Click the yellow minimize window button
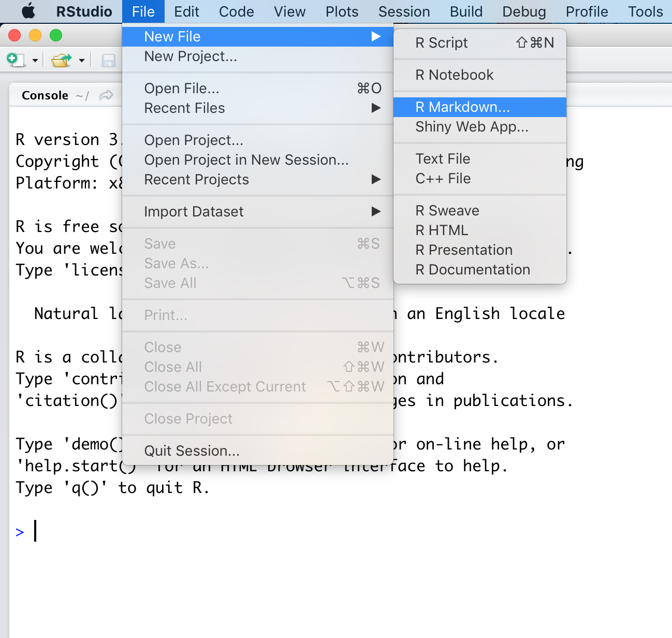The image size is (672, 638). click(35, 35)
